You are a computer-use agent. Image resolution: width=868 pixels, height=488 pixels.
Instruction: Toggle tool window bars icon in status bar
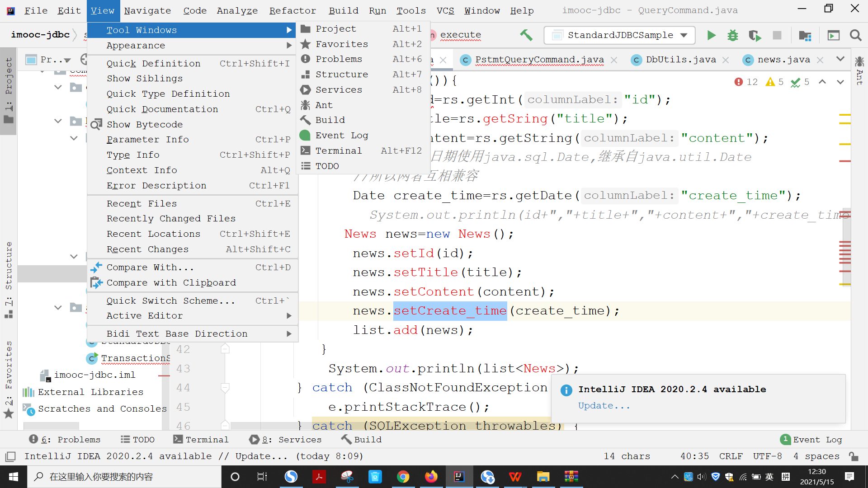click(x=10, y=456)
